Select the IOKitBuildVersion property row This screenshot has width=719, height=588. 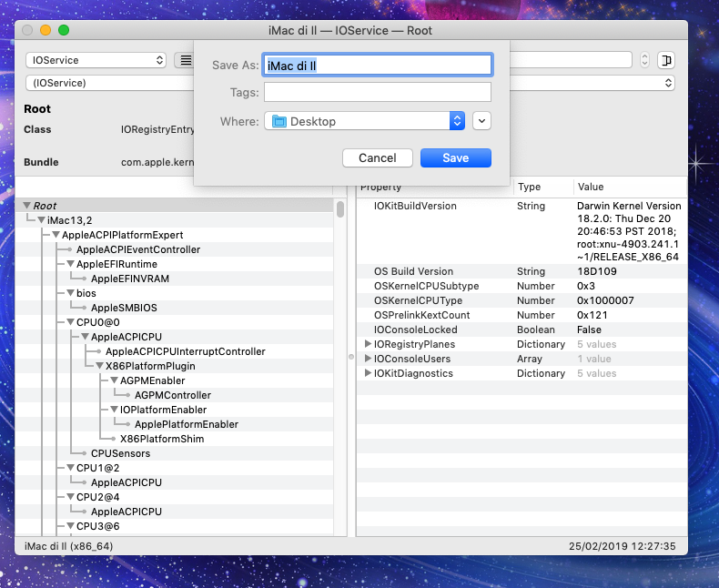[522, 231]
